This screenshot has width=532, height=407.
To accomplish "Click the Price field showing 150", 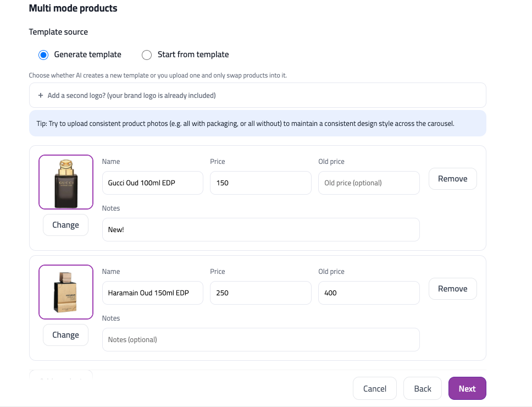I will [x=261, y=183].
